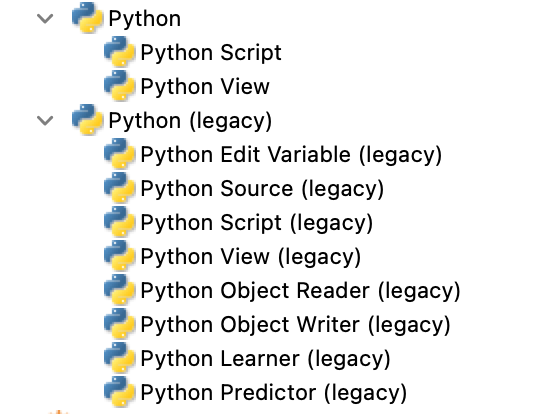The width and height of the screenshot is (548, 414).
Task: Click the Python View node icon
Action: [x=120, y=86]
